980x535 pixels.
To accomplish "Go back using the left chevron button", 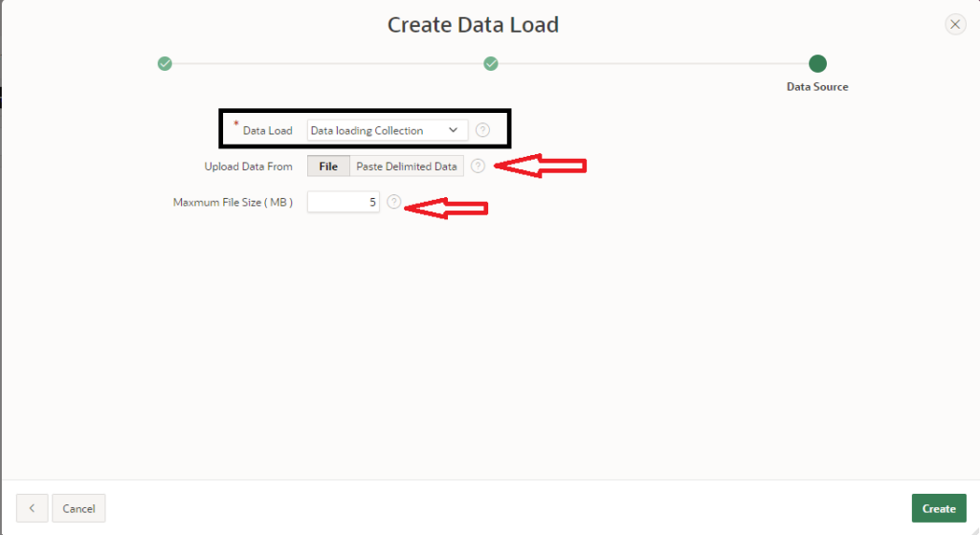I will (x=32, y=508).
